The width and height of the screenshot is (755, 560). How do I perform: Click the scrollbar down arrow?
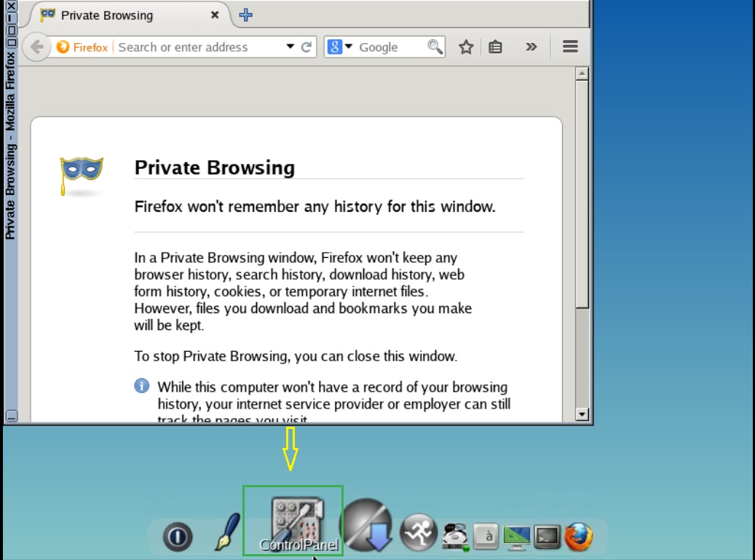582,414
